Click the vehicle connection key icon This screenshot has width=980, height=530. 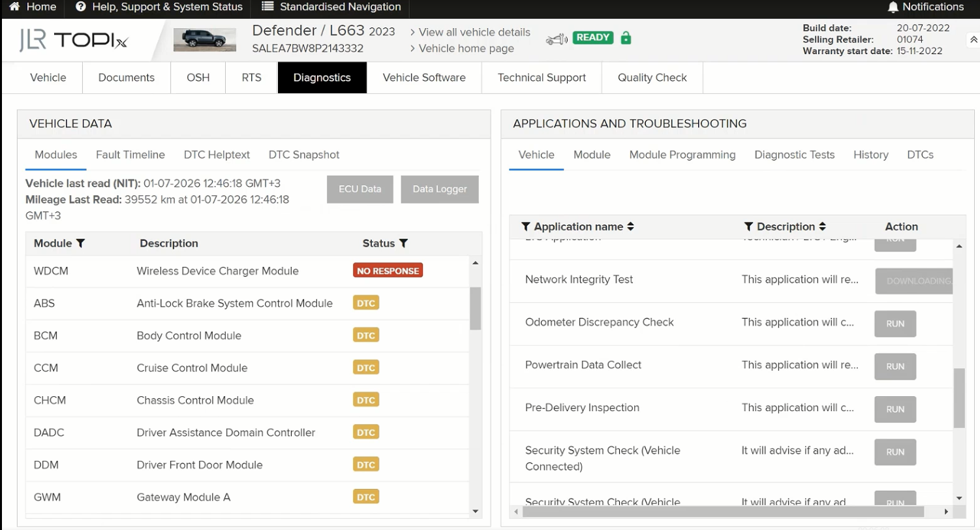[x=557, y=39]
